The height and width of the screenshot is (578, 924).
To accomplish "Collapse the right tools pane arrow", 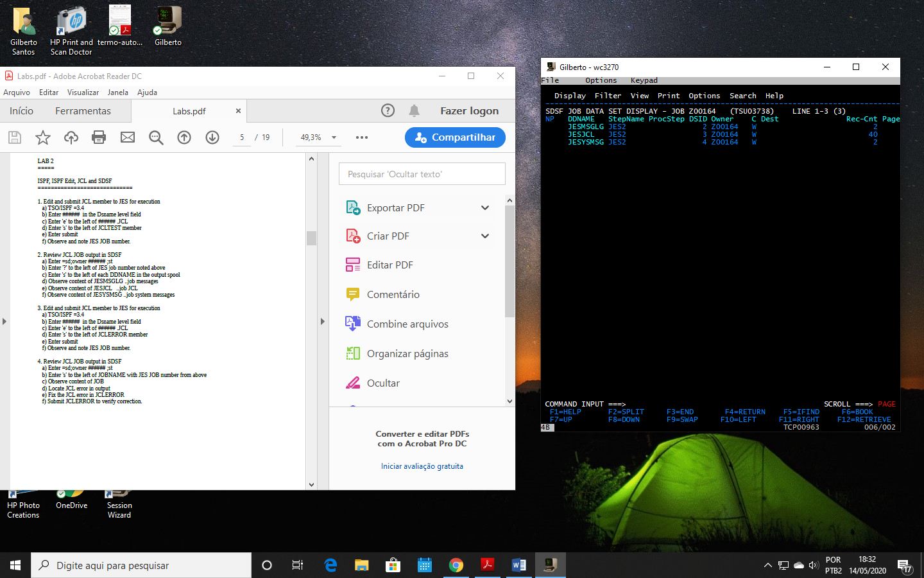I will [323, 321].
